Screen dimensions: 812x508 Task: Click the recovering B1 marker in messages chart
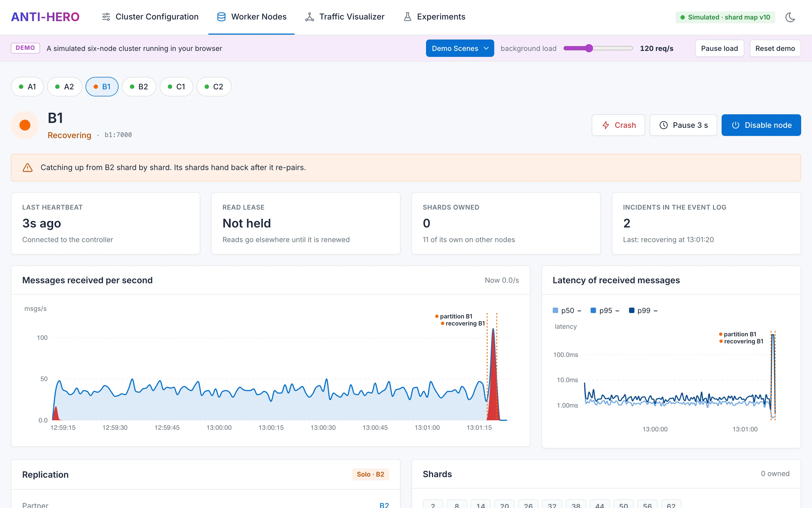click(463, 323)
